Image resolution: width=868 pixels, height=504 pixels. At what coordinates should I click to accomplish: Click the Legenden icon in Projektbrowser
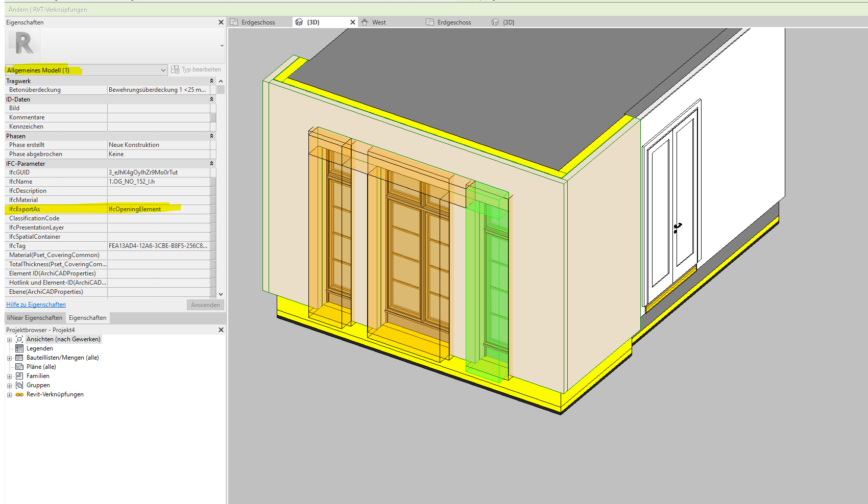19,348
